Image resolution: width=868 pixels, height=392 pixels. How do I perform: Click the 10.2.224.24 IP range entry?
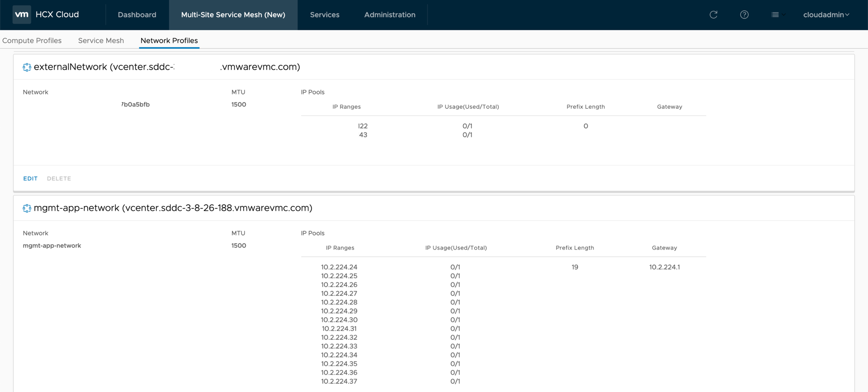click(339, 267)
